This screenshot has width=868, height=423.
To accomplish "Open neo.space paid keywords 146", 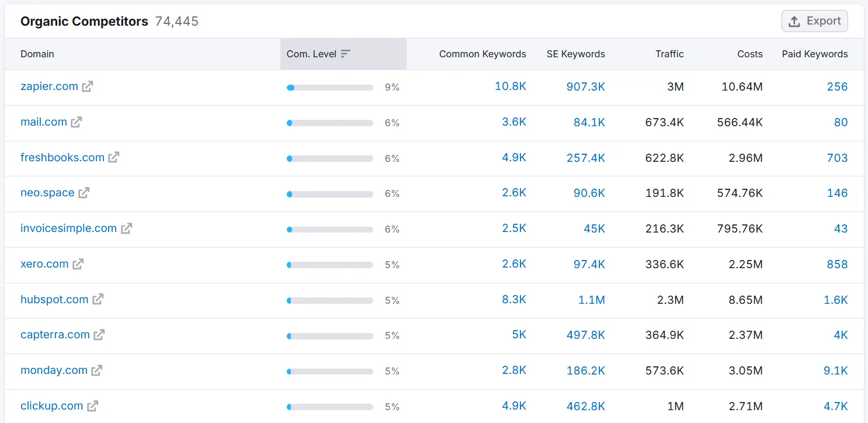I will [x=837, y=193].
